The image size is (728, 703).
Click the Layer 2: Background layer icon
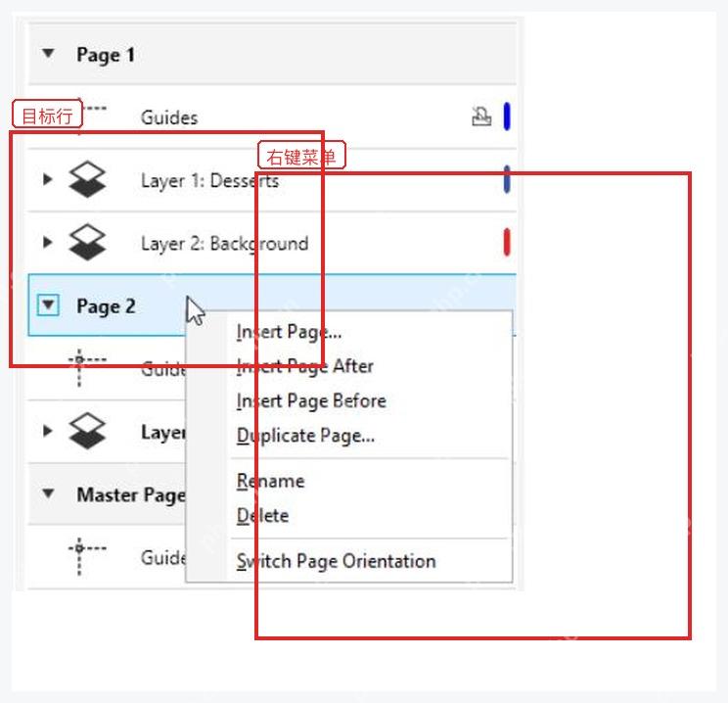pyautogui.click(x=87, y=242)
